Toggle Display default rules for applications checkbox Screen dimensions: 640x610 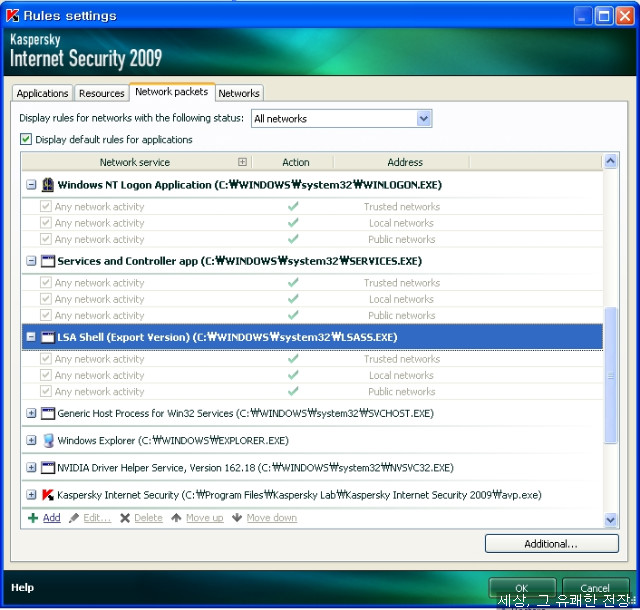(x=26, y=139)
